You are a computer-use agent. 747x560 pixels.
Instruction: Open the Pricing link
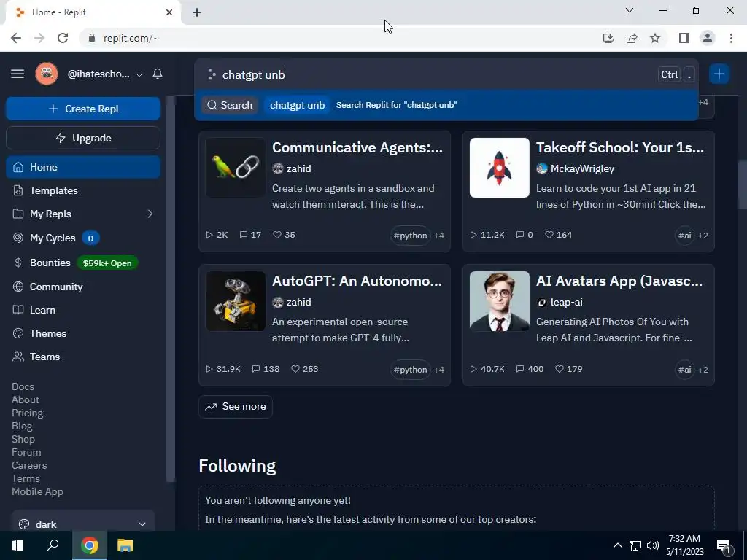(x=27, y=413)
